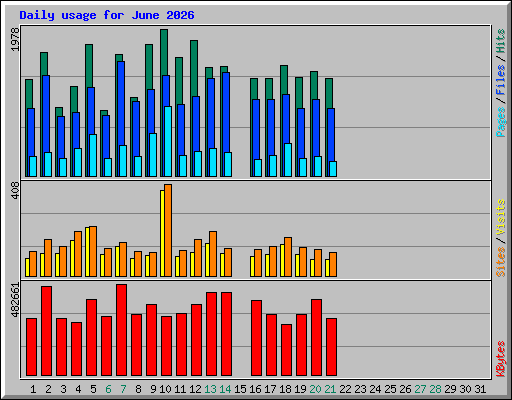Viewport: 512px width, 400px height.
Task: Click the Sites legend label
Action: coord(501,262)
